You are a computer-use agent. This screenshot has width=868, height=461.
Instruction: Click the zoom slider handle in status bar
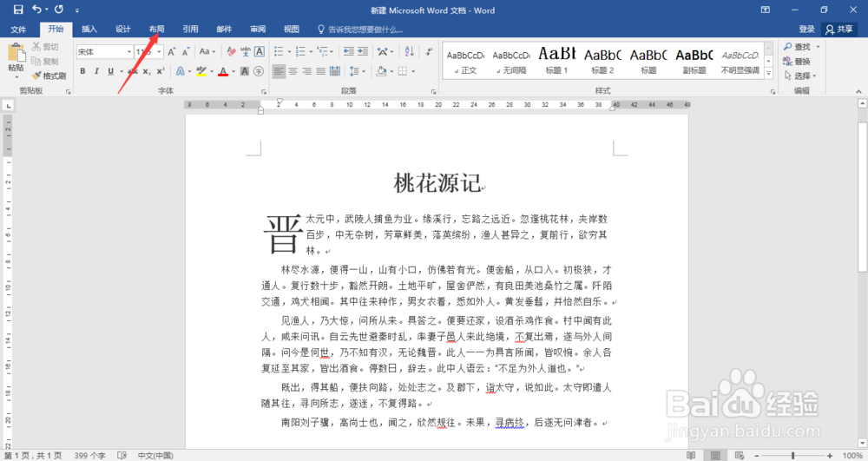(792, 456)
